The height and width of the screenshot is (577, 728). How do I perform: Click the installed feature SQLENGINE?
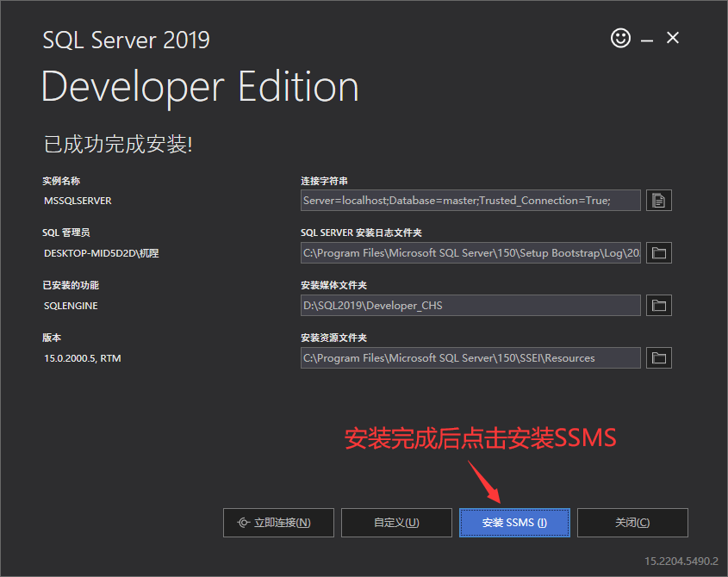pos(71,306)
